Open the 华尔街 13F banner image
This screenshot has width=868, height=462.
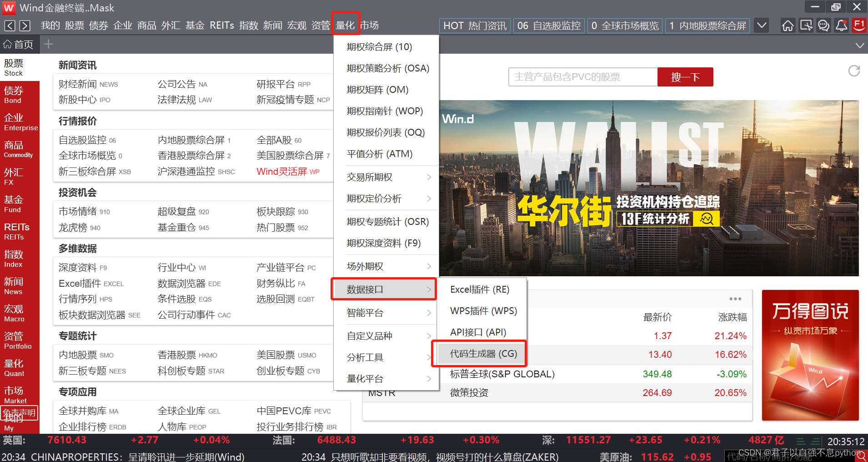tap(649, 188)
